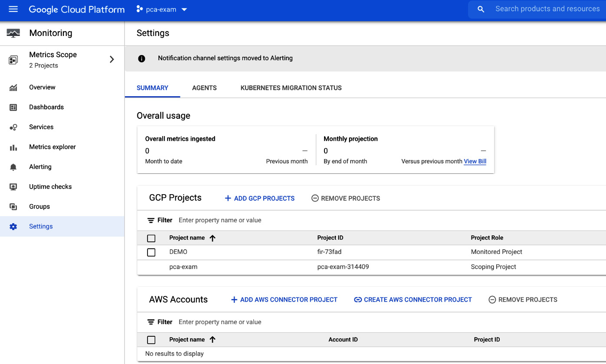Screen dimensions: 606x364
Task: Focus the search products and resources field
Action: 547,9
